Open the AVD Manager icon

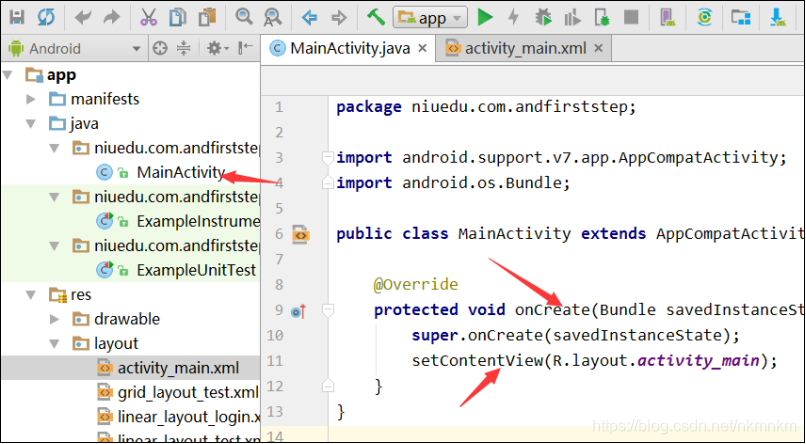[x=668, y=18]
